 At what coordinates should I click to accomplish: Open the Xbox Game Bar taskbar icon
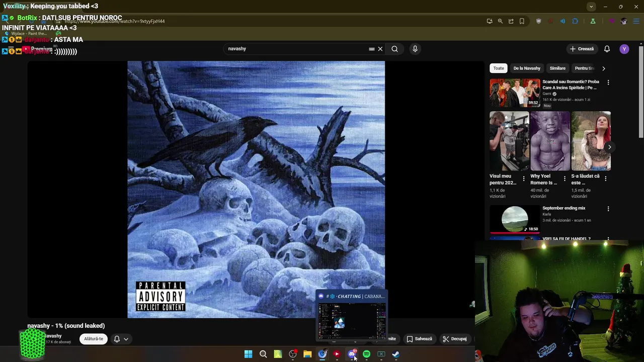click(x=381, y=354)
